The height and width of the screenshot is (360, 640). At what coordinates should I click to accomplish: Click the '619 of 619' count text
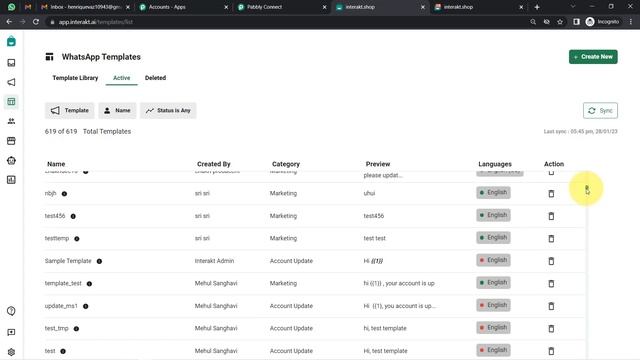coord(61,131)
